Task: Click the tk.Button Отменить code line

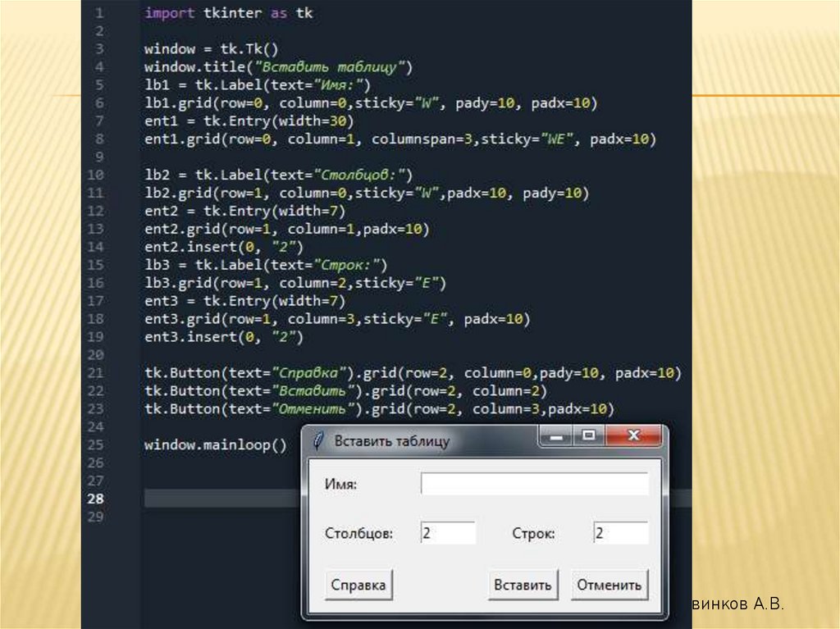Action: (x=379, y=409)
